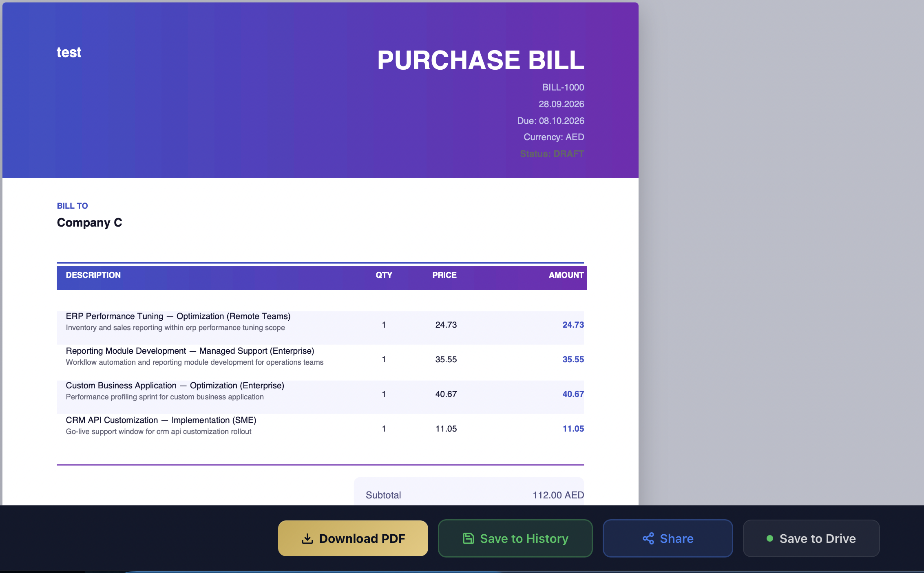The height and width of the screenshot is (573, 924).
Task: Click the floppy disk icon in Save to History
Action: pos(468,538)
